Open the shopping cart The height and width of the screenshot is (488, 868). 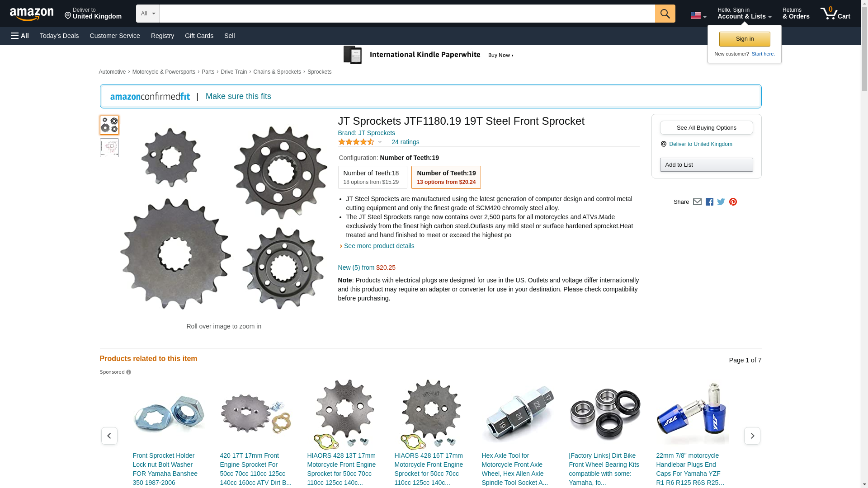pos(835,14)
